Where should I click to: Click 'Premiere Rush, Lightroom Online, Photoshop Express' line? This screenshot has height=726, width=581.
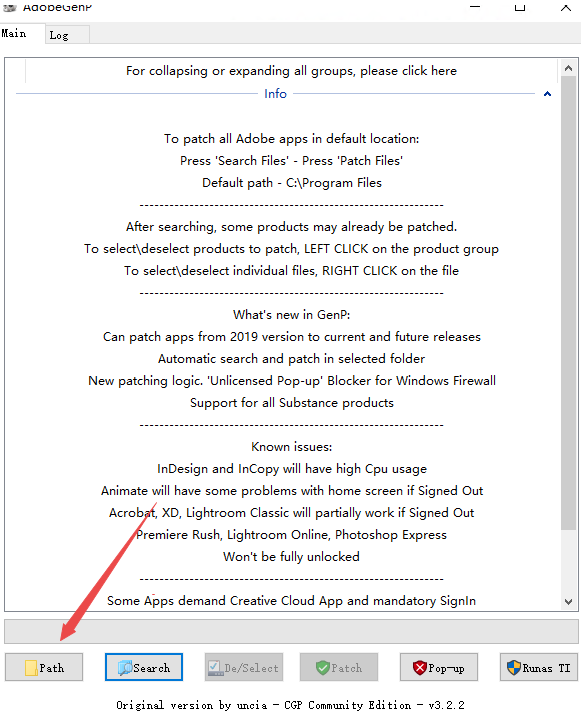291,535
